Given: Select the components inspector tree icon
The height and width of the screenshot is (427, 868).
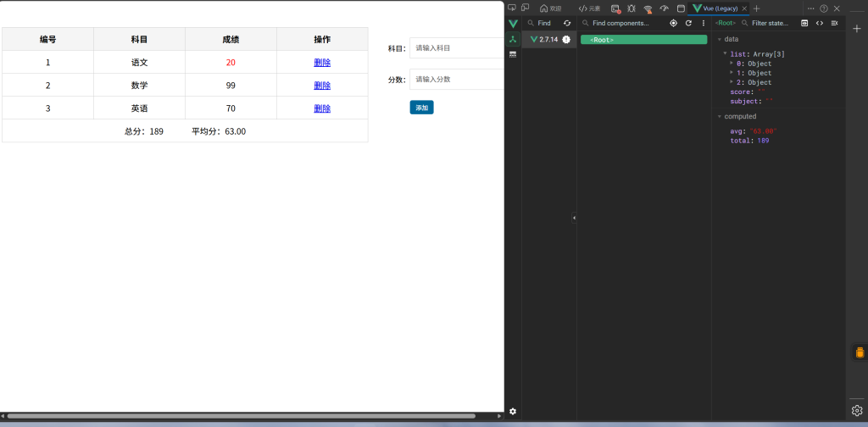Looking at the screenshot, I should pyautogui.click(x=513, y=39).
